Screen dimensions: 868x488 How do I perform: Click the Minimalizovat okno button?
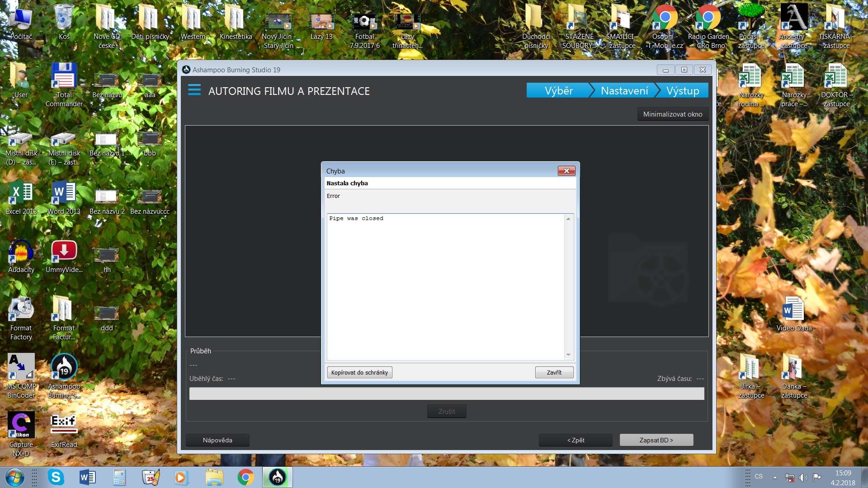(x=672, y=114)
